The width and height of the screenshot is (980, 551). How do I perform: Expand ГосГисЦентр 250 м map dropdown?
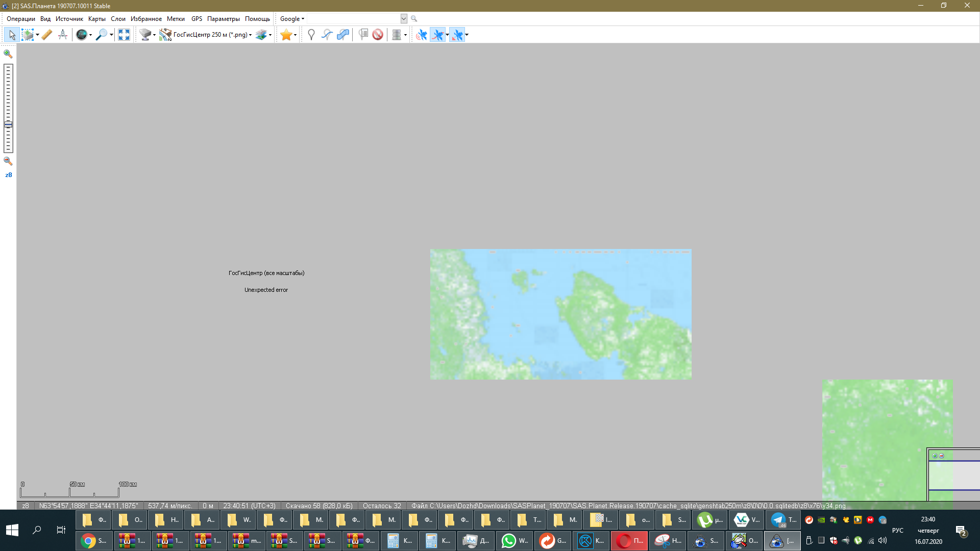point(250,35)
